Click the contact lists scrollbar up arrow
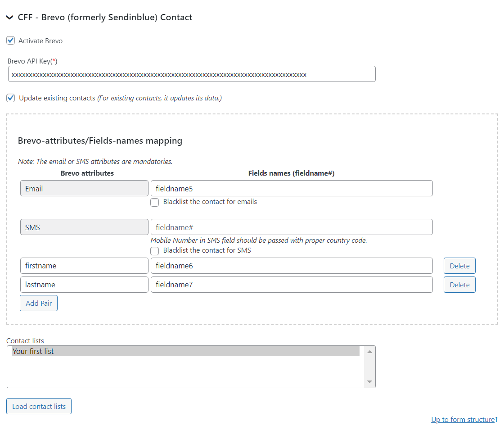Screen dimensions: 504x435 coord(369,352)
